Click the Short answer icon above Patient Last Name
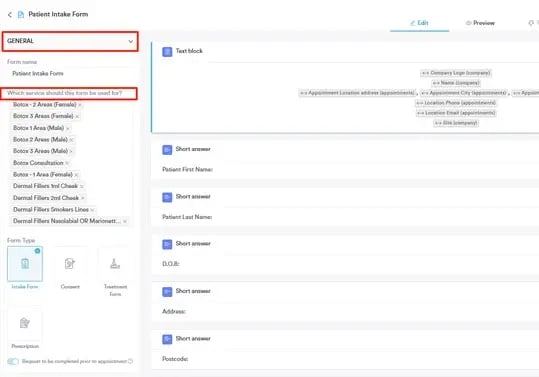Image resolution: width=539 pixels, height=377 pixels. point(167,197)
